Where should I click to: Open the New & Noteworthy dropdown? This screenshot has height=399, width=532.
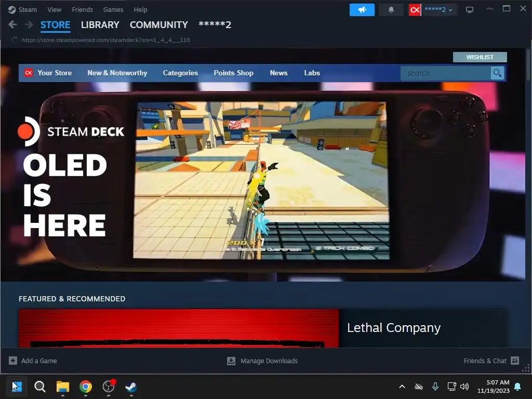pyautogui.click(x=117, y=73)
